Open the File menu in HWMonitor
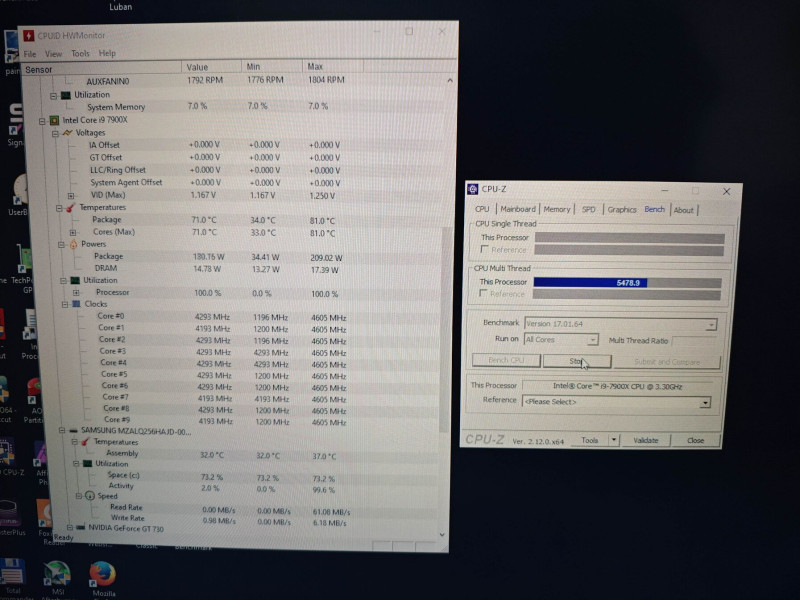This screenshot has width=800, height=600. coord(30,54)
